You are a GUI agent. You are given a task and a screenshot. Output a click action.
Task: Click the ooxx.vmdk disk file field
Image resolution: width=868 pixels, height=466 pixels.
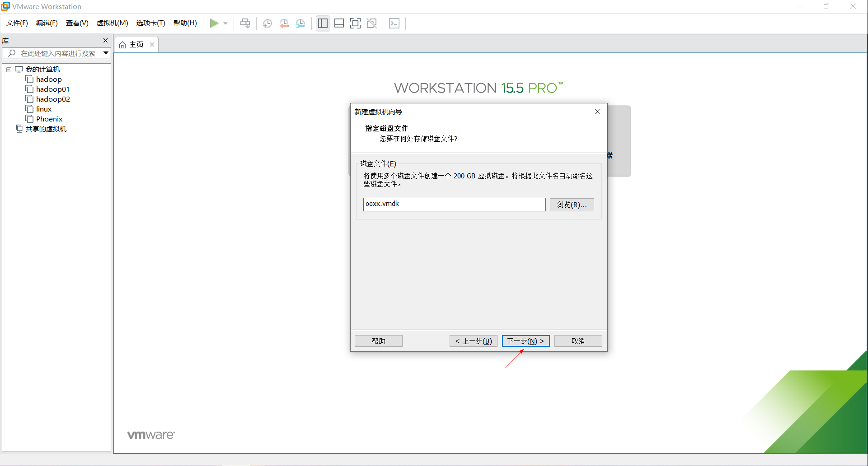pyautogui.click(x=454, y=204)
